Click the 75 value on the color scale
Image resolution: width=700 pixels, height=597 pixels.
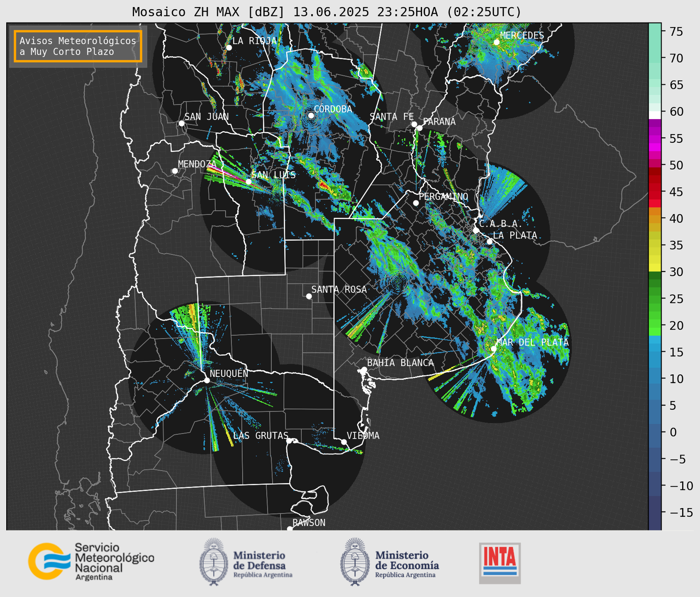click(x=676, y=32)
